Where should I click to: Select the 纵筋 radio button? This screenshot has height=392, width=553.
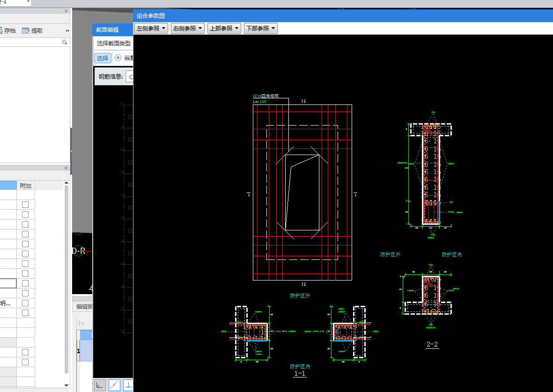pyautogui.click(x=118, y=58)
